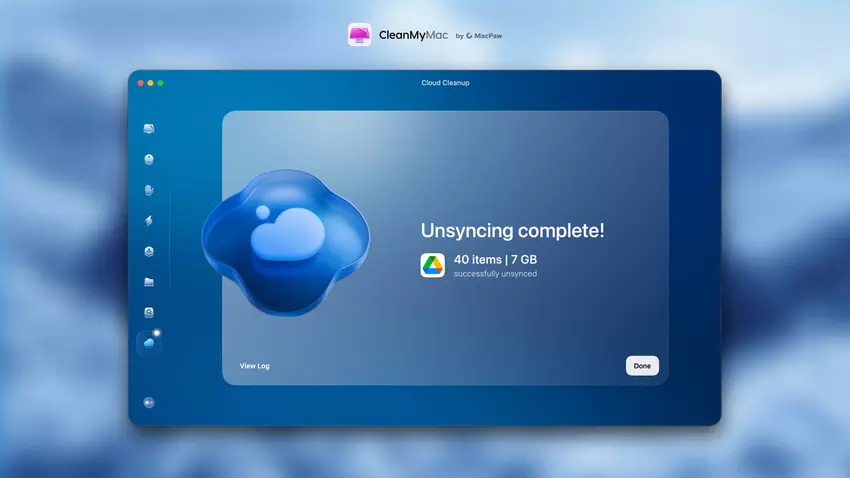Viewport: 850px width, 478px height.
Task: Click the "by MacPaw" text above the window
Action: 479,36
